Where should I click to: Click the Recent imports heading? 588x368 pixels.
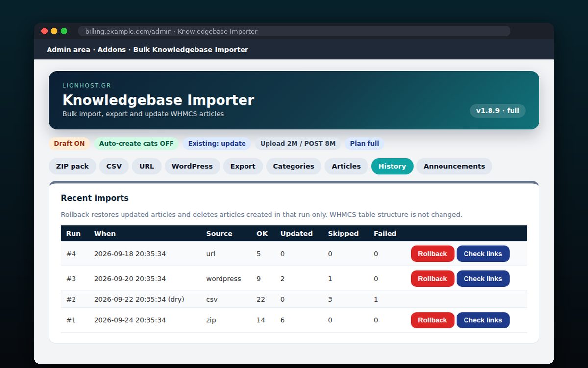coord(95,198)
